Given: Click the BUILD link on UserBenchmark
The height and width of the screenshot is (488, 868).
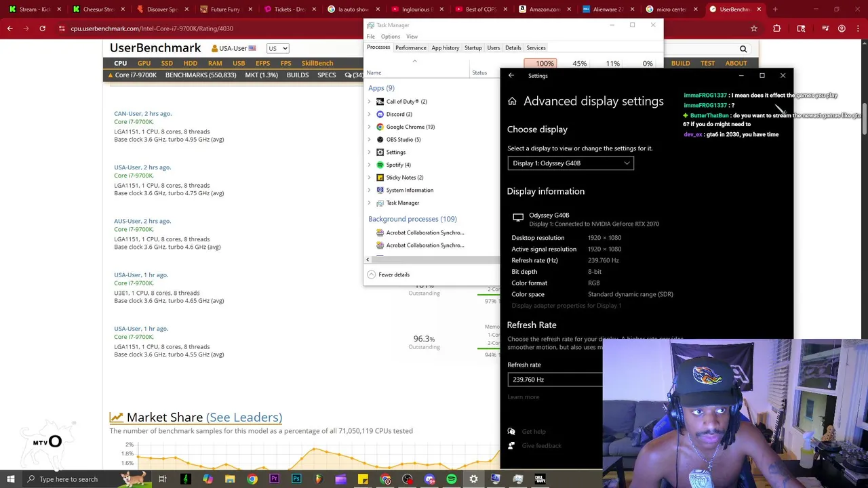Looking at the screenshot, I should (x=680, y=63).
